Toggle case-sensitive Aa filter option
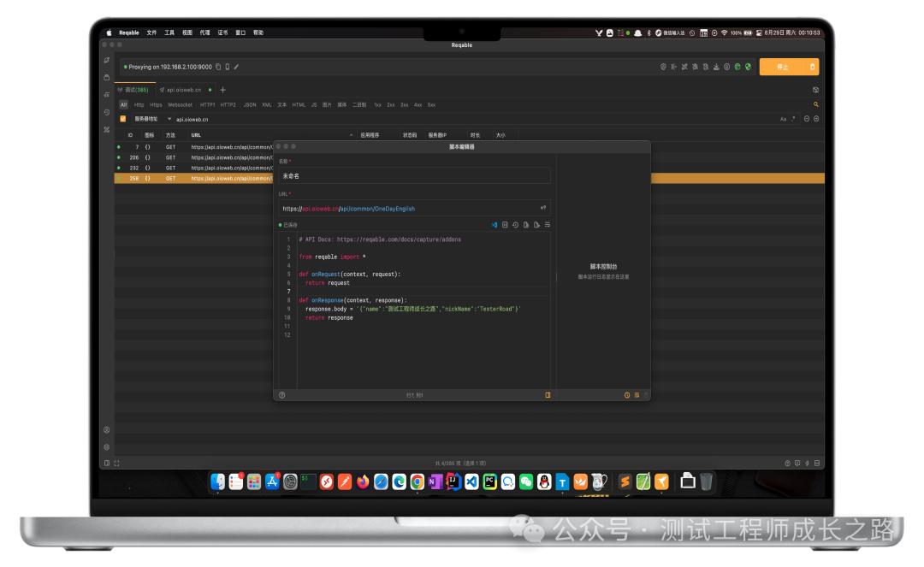Screen dimensions: 924x567 [x=783, y=119]
